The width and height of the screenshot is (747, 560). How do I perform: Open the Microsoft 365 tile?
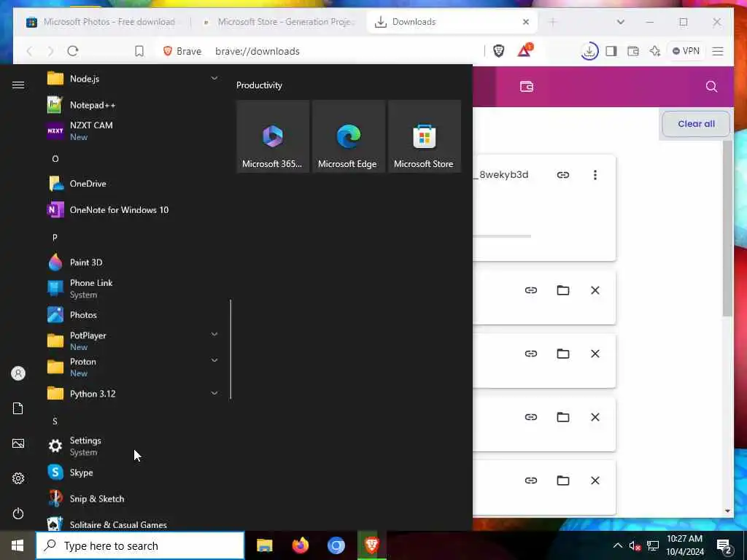point(273,136)
